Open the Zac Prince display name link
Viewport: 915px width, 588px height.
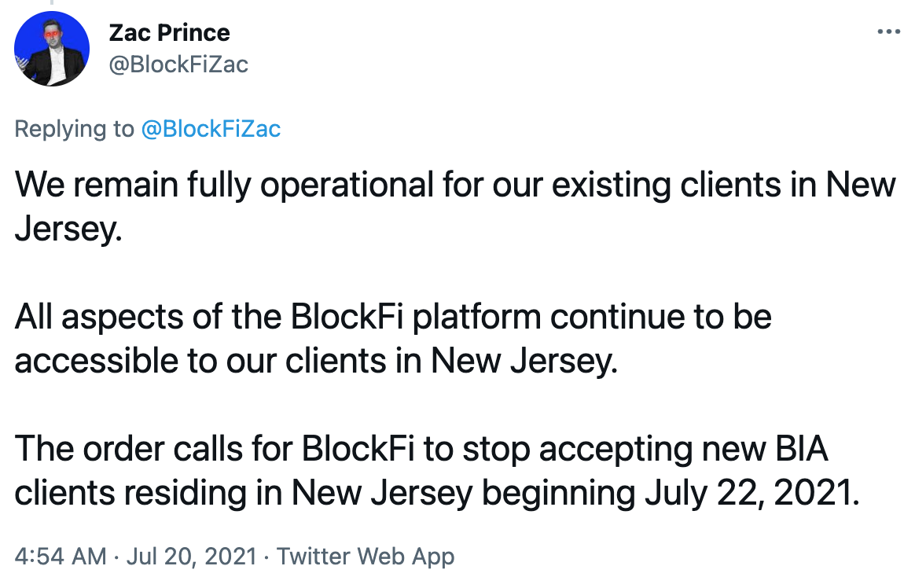(x=169, y=33)
